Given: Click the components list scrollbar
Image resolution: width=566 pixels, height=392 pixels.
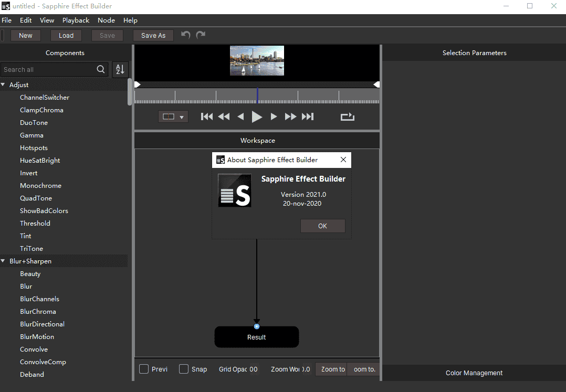Looking at the screenshot, I should pyautogui.click(x=130, y=92).
